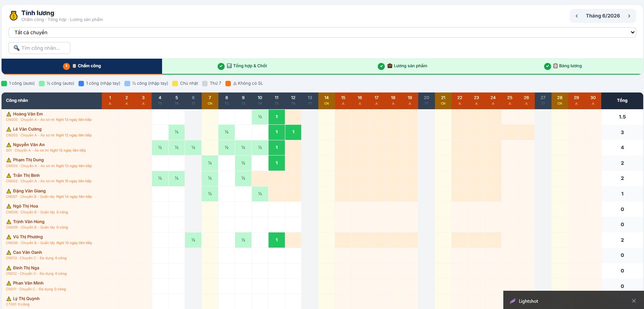
Task: Click the Tháng 6/2026 month label
Action: click(603, 16)
